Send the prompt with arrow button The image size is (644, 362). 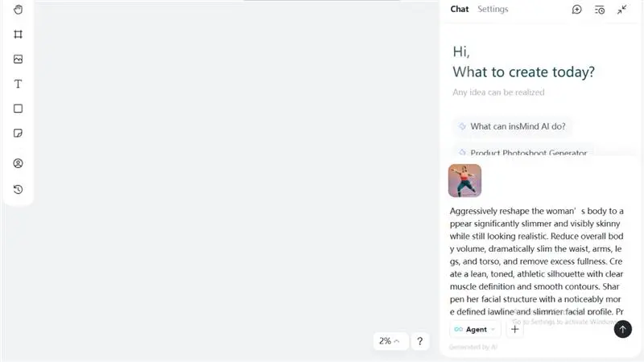tap(622, 329)
